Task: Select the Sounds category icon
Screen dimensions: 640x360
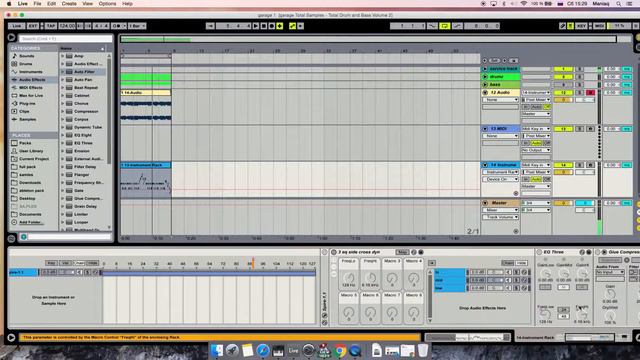Action: 14,56
